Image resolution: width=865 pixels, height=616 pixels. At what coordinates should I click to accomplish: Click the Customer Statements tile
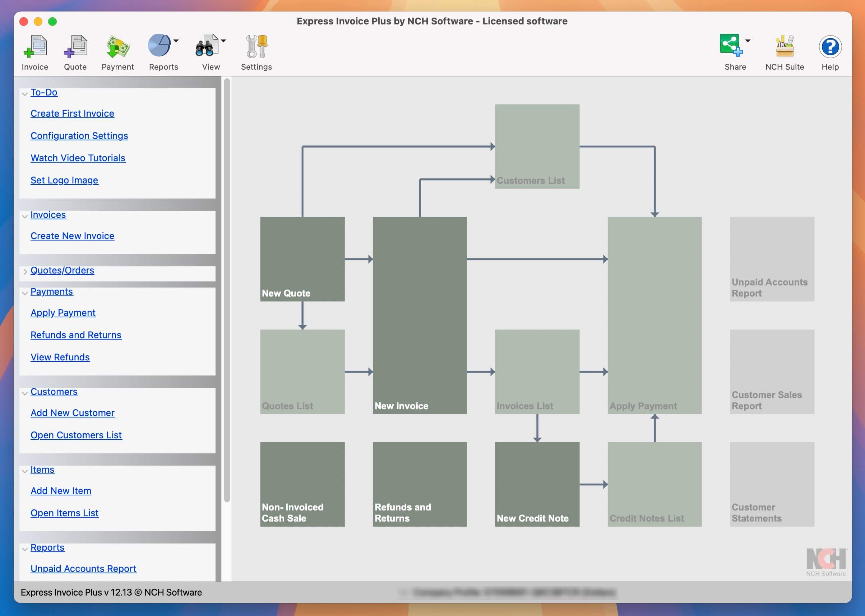(772, 484)
